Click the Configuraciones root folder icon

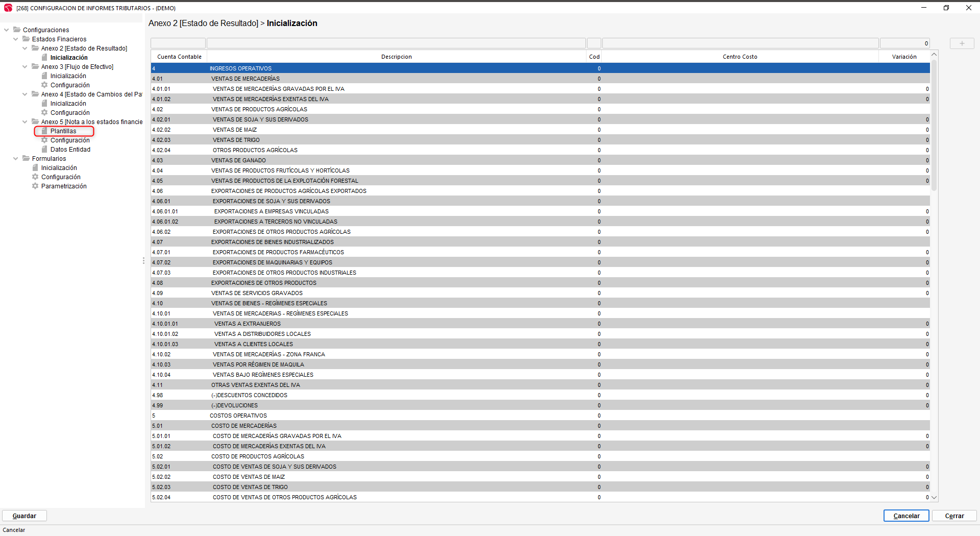click(17, 30)
